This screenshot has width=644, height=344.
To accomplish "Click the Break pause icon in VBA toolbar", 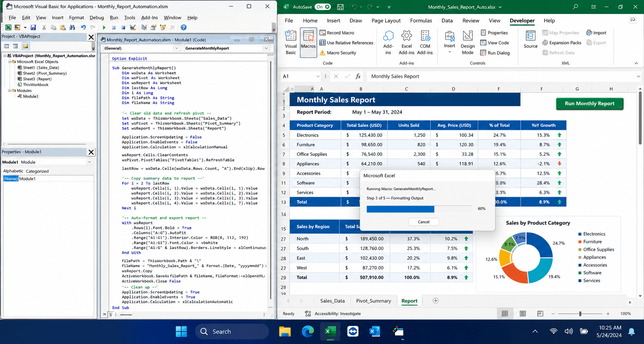I will tap(114, 27).
